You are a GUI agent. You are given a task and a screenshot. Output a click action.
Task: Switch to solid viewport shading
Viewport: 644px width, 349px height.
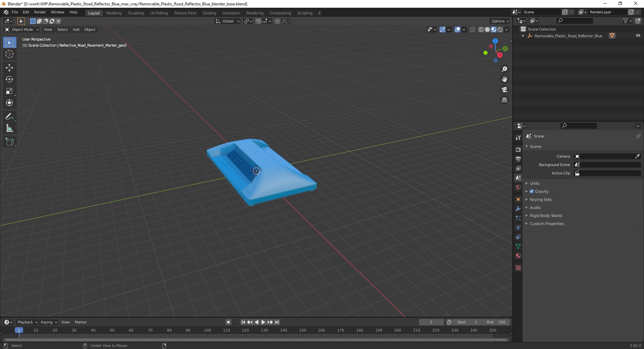click(487, 30)
